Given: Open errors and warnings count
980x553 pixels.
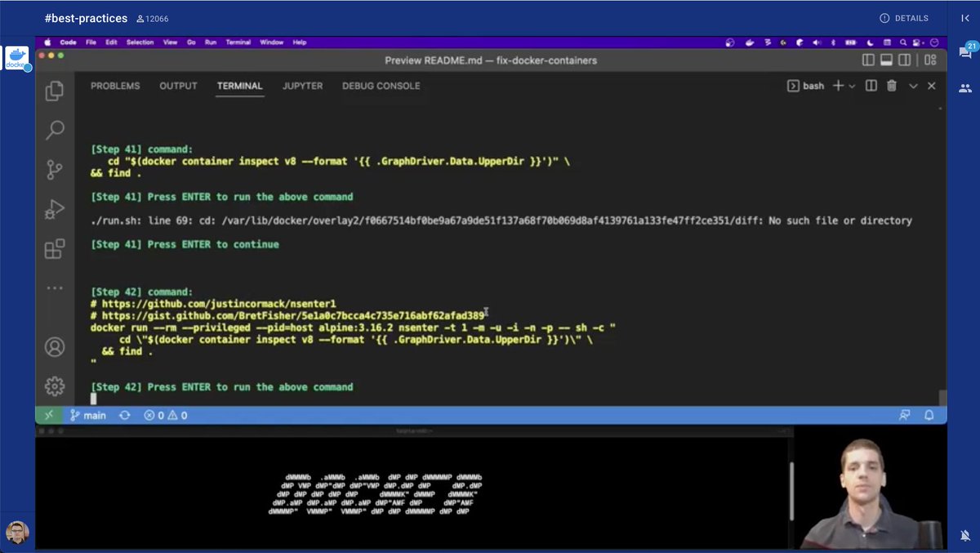Looking at the screenshot, I should (166, 415).
